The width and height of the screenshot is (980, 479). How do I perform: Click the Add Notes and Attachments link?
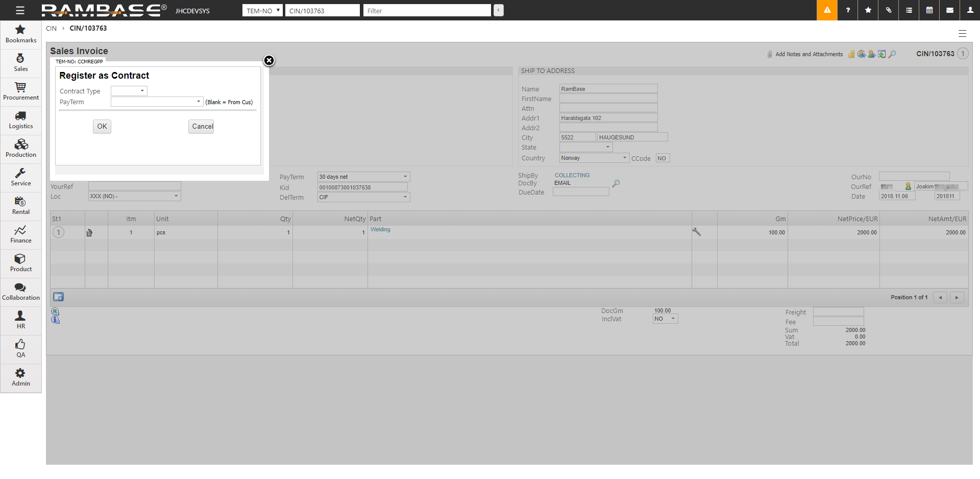pyautogui.click(x=808, y=54)
